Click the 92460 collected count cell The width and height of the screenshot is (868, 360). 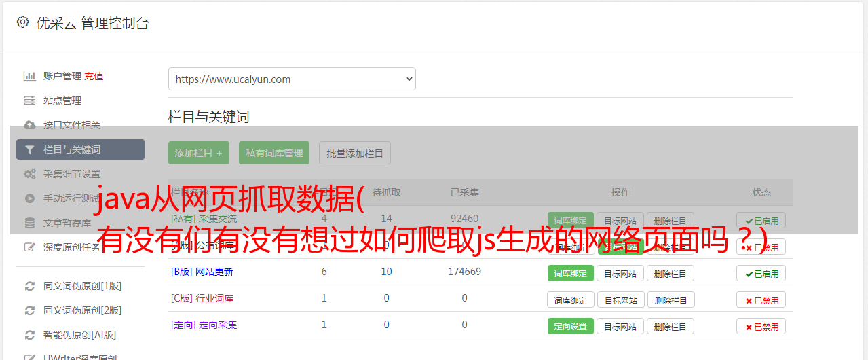point(464,219)
